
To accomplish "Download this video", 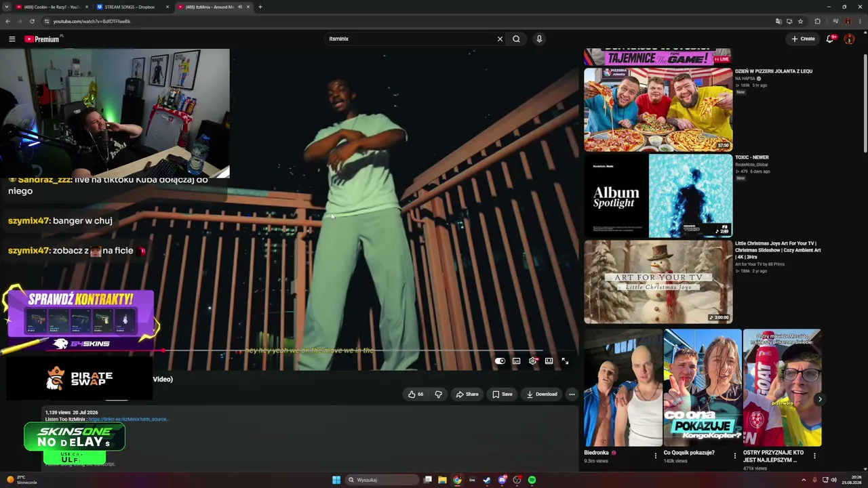I will (x=542, y=394).
